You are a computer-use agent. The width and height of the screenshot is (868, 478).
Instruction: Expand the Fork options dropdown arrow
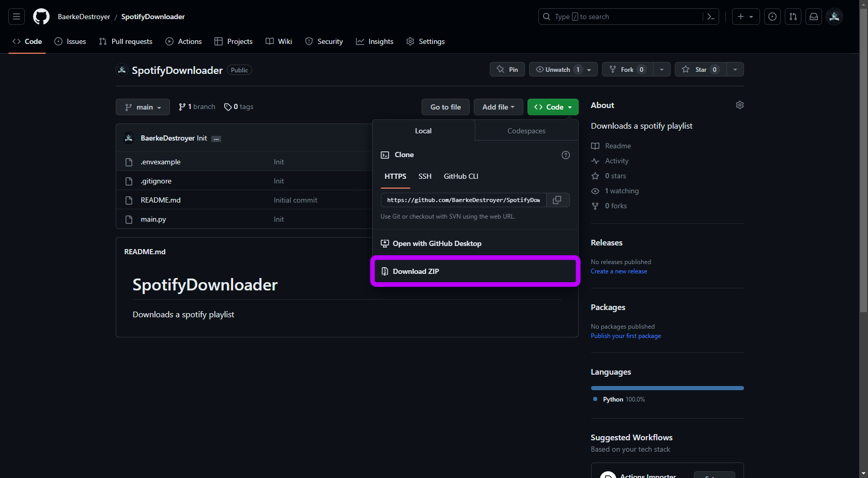tap(662, 69)
